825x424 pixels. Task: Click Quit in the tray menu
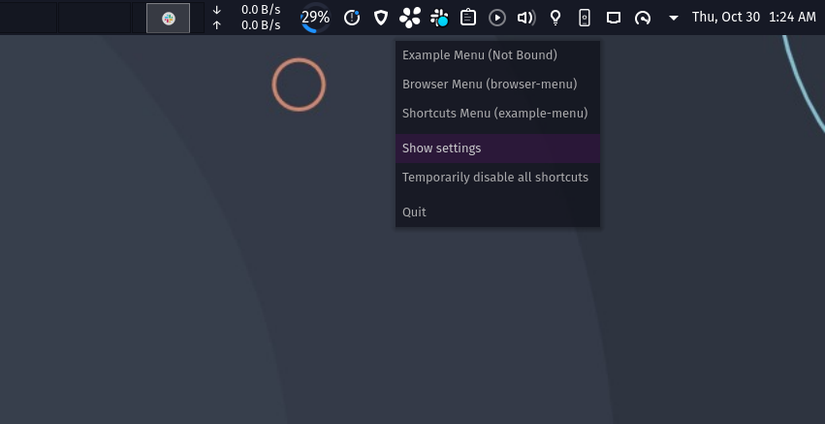[498, 212]
